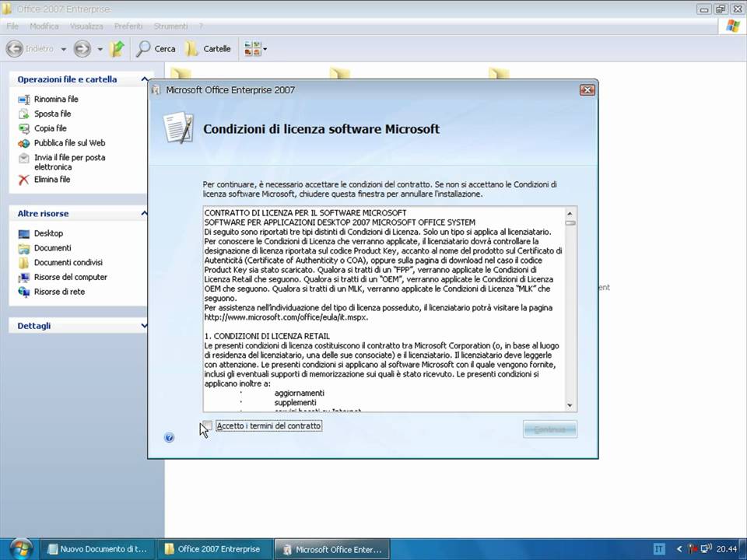
Task: Click the Rinomina file icon
Action: [24, 100]
